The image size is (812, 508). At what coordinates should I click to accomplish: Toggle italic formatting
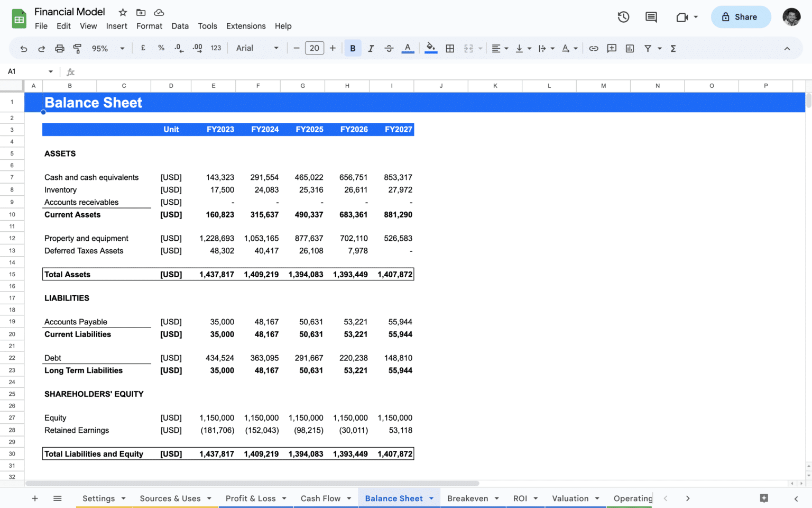pyautogui.click(x=371, y=48)
